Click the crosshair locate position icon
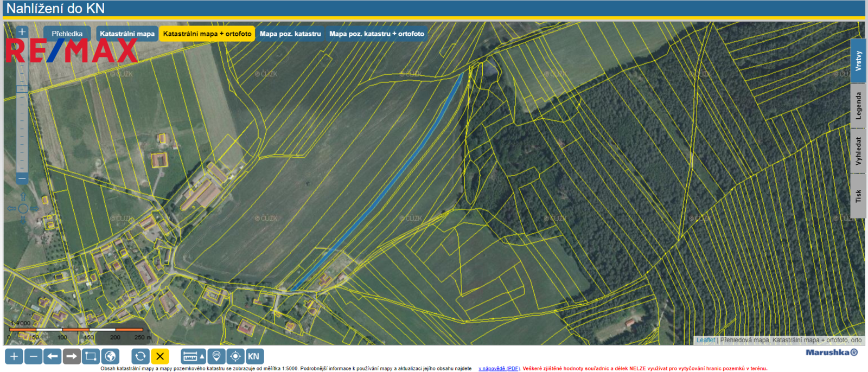This screenshot has height=372, width=868. pyautogui.click(x=235, y=356)
